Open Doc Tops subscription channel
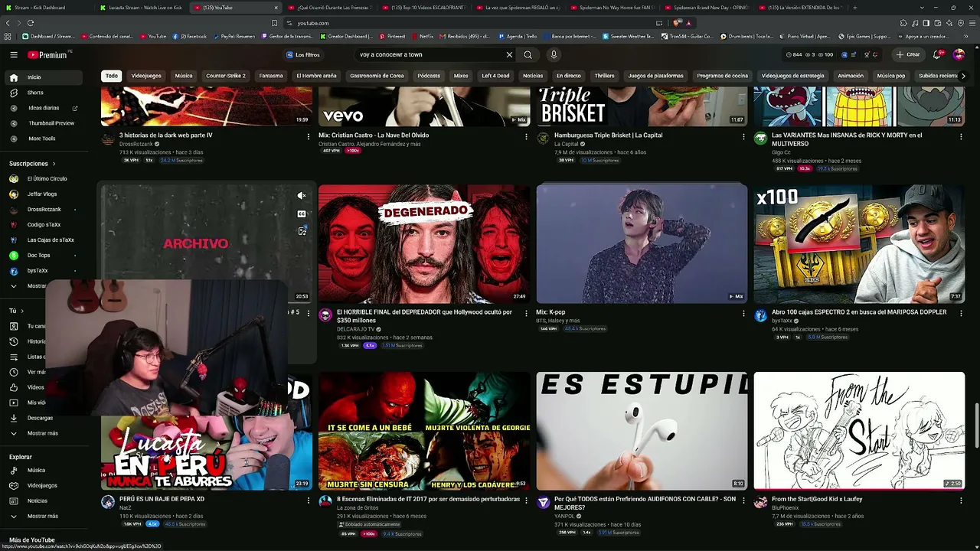This screenshot has width=980, height=551. tap(44, 256)
